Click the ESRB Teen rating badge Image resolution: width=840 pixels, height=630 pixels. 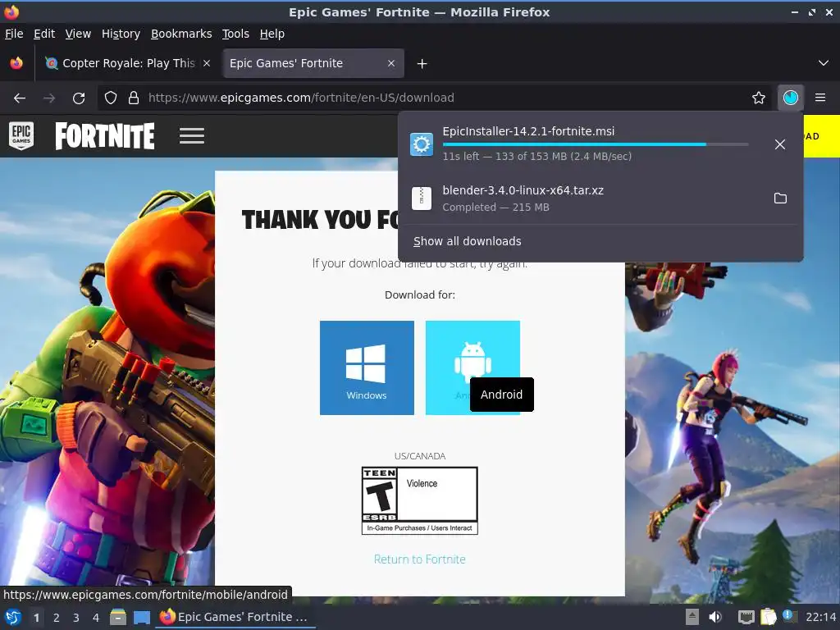[419, 500]
